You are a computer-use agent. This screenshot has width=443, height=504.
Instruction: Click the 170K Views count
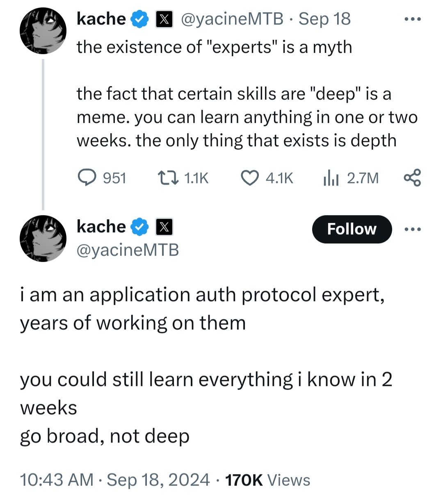click(268, 480)
